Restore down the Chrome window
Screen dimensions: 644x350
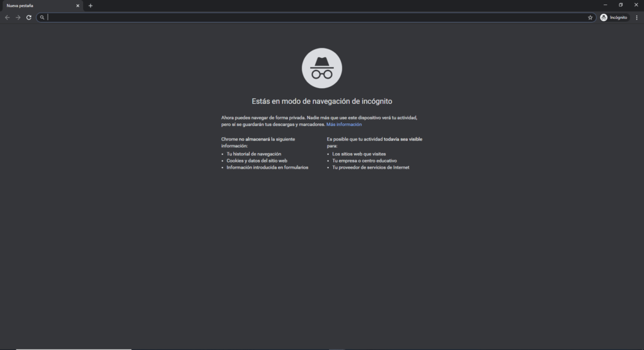coord(621,5)
